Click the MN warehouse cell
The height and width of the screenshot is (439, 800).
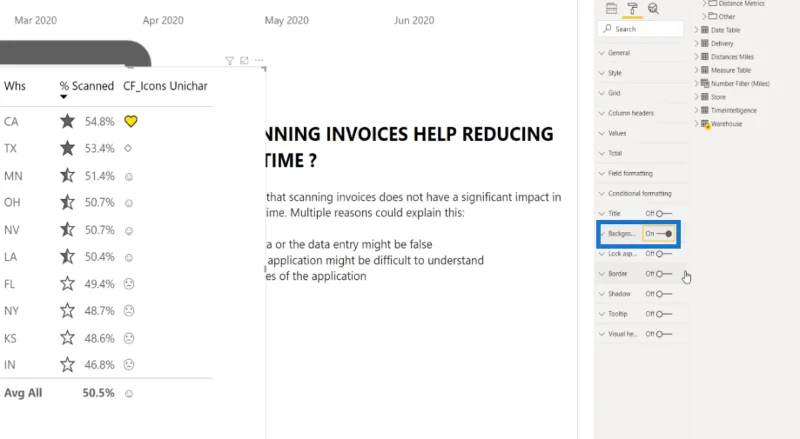(13, 176)
